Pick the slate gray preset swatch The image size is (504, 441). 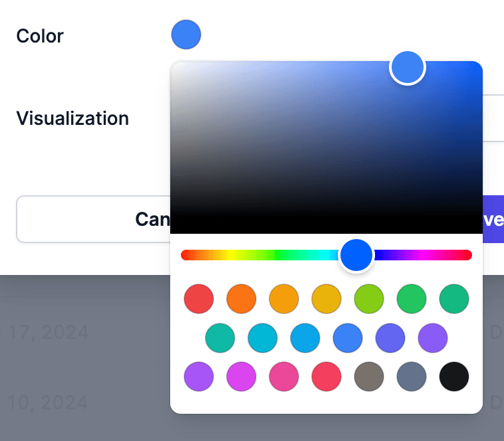coord(412,377)
